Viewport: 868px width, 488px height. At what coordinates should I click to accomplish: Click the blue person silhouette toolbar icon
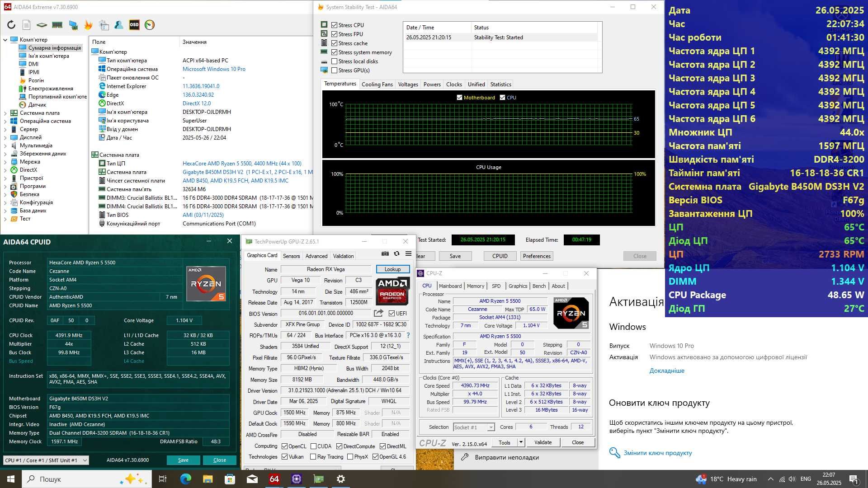tap(119, 25)
